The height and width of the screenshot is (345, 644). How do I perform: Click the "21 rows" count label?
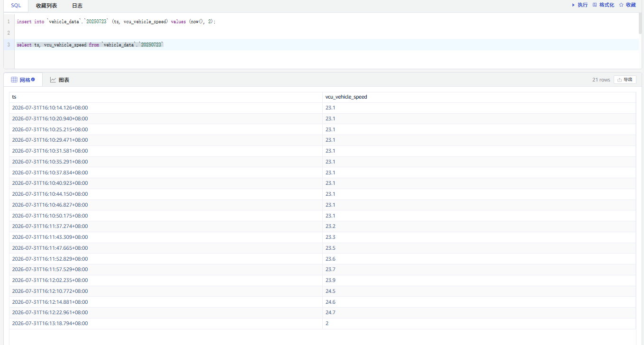coord(601,80)
